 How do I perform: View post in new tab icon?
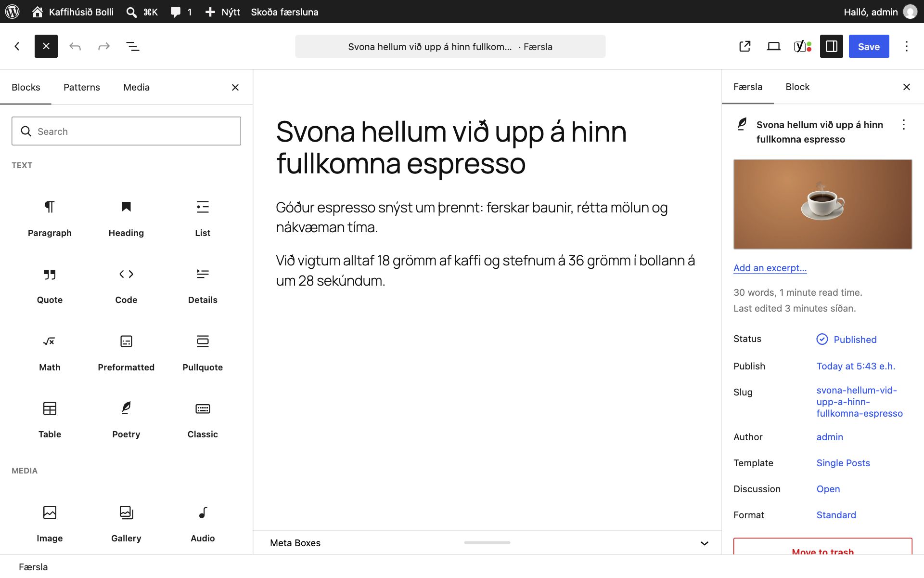[745, 46]
